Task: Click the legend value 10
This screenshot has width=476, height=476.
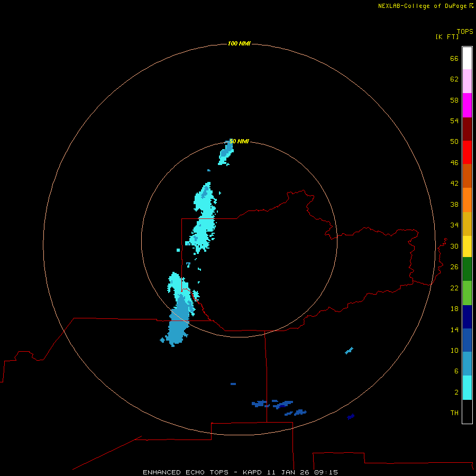Action: (x=454, y=351)
